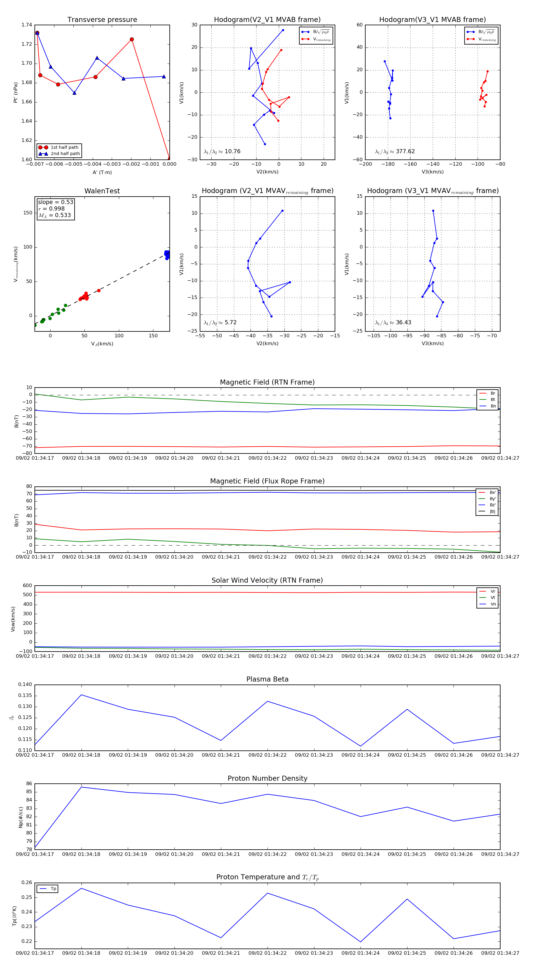Click the "Proton Number Density" title
This screenshot has height=980, width=535.
(267, 778)
